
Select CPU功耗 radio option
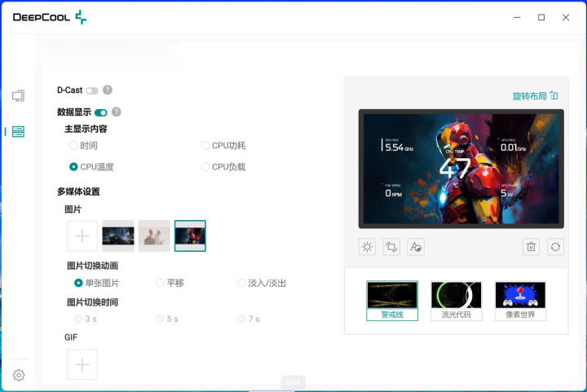(223, 145)
